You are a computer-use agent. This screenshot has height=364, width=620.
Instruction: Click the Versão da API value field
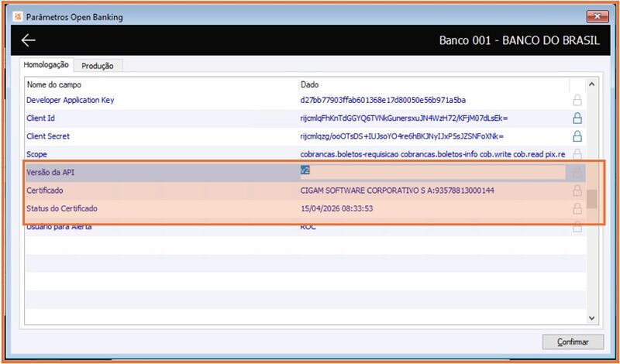coord(433,172)
